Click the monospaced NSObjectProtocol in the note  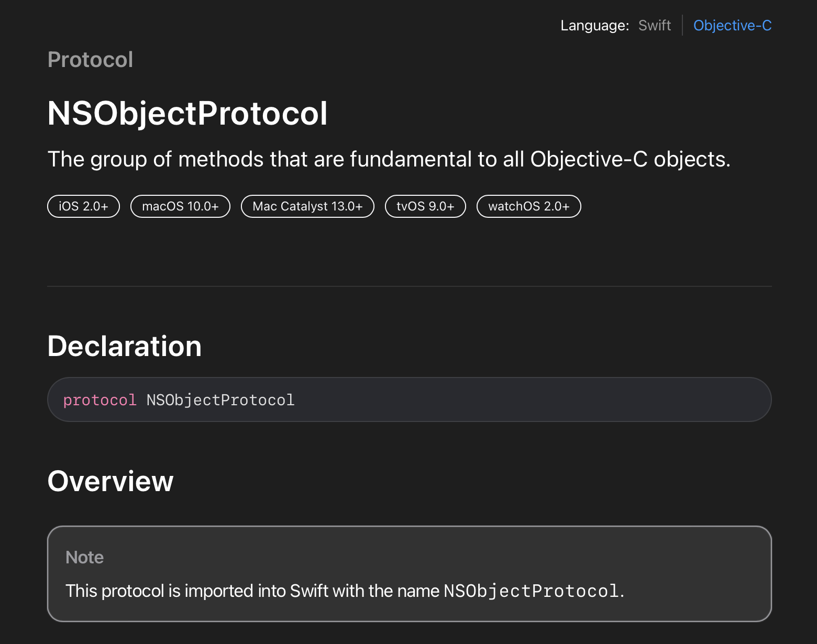[531, 591]
